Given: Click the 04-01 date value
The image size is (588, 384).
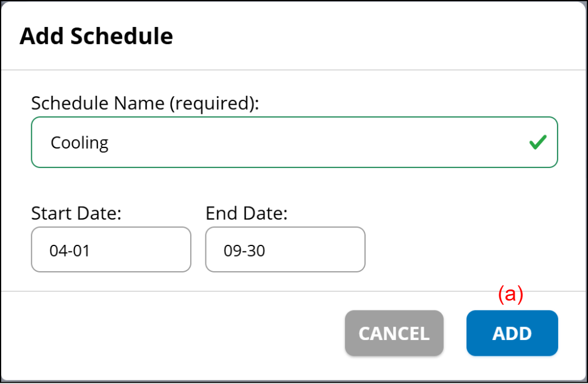Looking at the screenshot, I should tap(70, 251).
